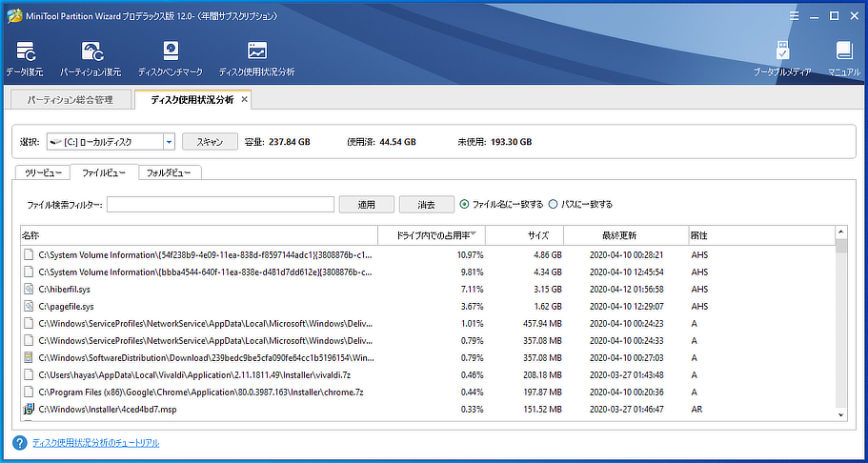The height and width of the screenshot is (463, 868).
Task: Click the 属性 column header
Action: [x=761, y=235]
